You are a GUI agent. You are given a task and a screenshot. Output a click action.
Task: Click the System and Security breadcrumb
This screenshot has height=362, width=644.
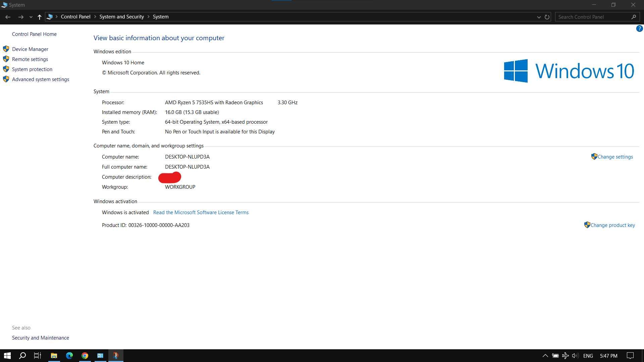(x=121, y=17)
